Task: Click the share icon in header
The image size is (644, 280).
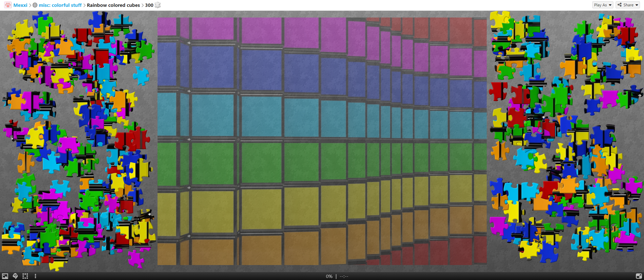Action: [x=620, y=5]
